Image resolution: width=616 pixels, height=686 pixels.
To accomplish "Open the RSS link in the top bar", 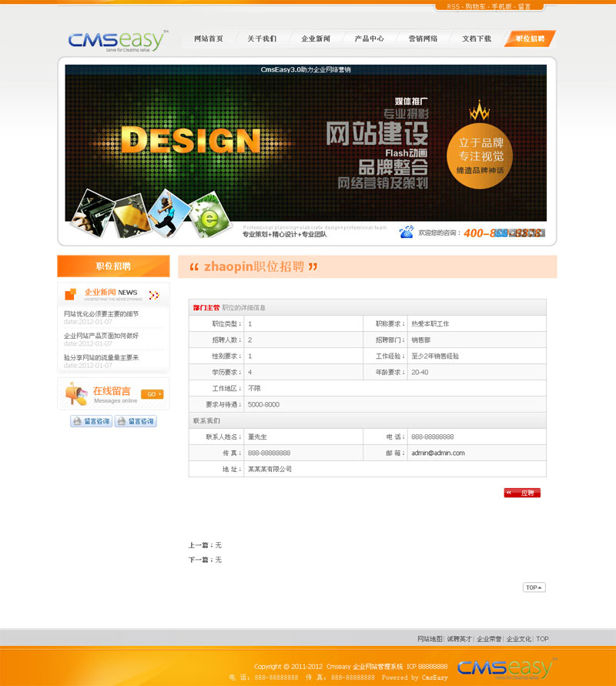I will [453, 6].
